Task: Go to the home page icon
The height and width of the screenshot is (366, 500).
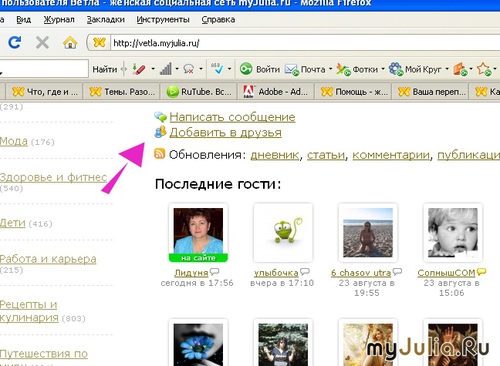Action: (x=70, y=43)
